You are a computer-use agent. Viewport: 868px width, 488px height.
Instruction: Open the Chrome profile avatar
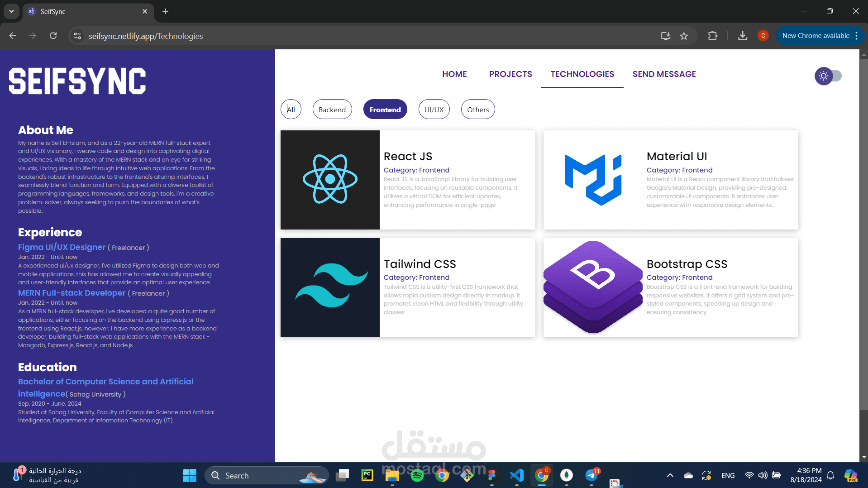(763, 36)
